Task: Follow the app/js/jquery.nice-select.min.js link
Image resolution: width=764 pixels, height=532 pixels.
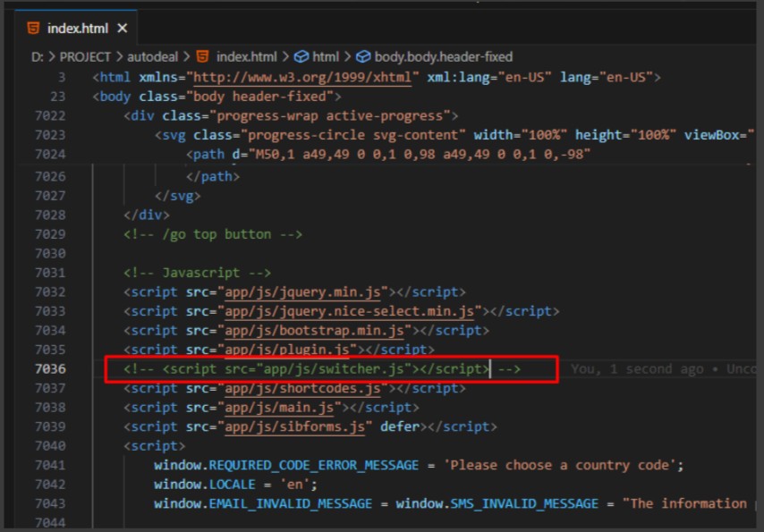Action: coord(350,311)
